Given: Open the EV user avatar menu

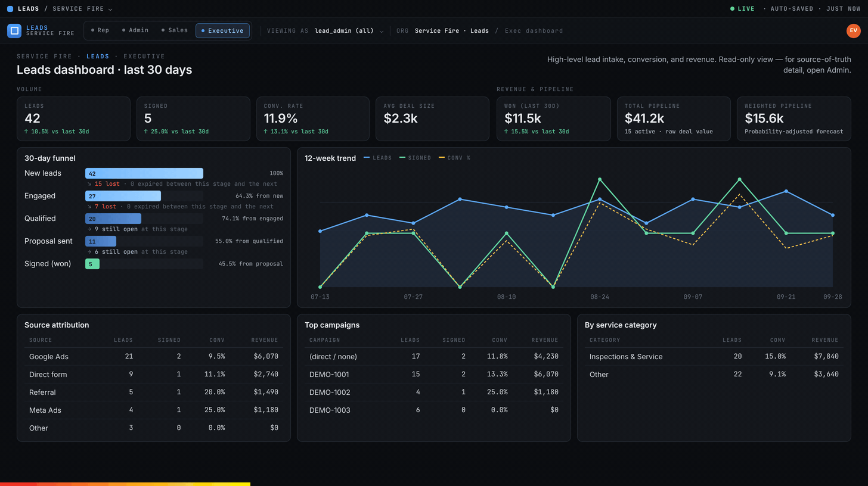Looking at the screenshot, I should pyautogui.click(x=854, y=31).
